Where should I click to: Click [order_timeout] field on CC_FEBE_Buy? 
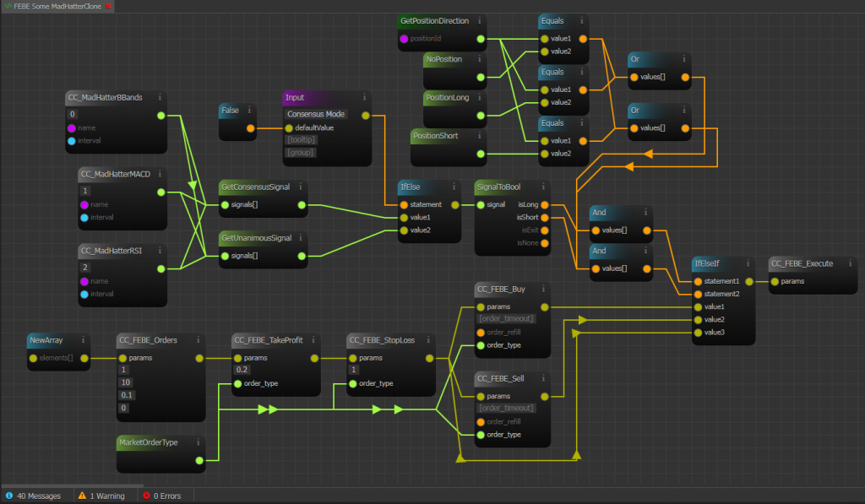pos(506,318)
